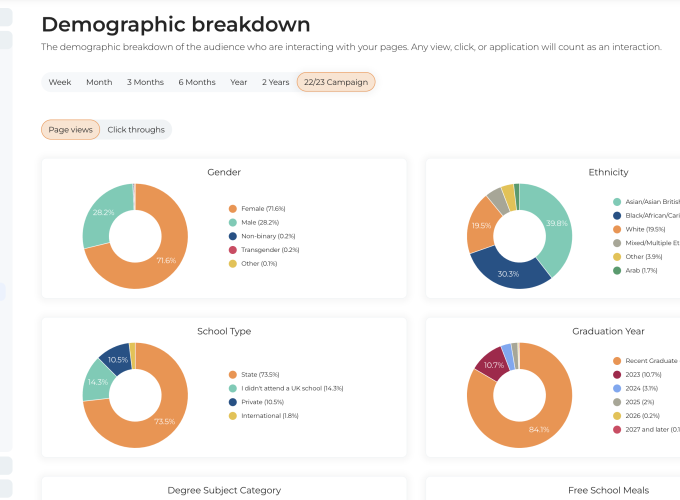Click the Demographic breakdown heading
This screenshot has width=680, height=500.
click(176, 24)
